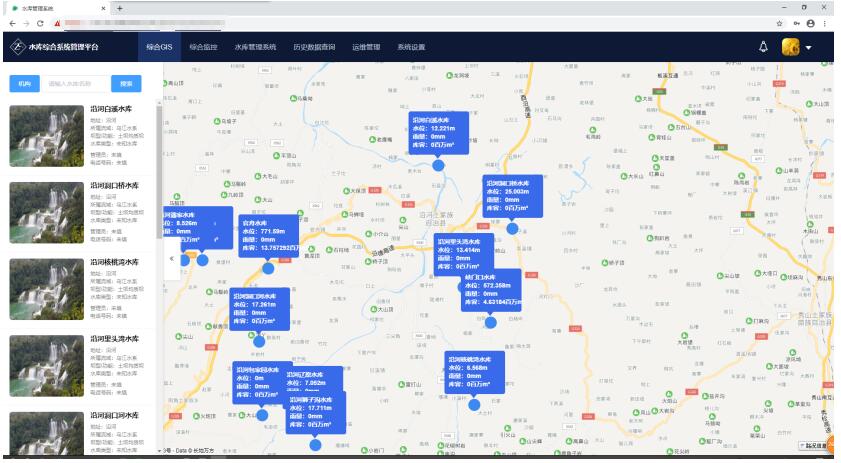Go to the 历史数据查询 menu
The height and width of the screenshot is (463, 841).
point(314,47)
